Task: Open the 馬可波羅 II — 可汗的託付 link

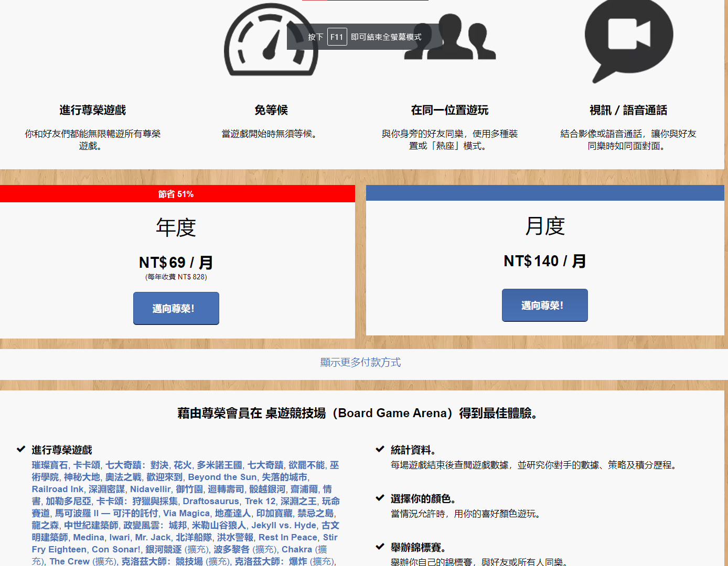Action: click(x=106, y=513)
